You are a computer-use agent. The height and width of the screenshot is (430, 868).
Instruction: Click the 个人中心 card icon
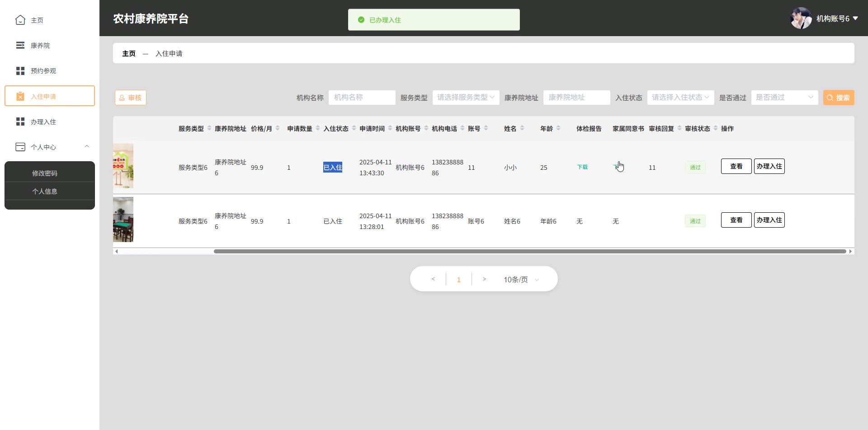click(20, 147)
